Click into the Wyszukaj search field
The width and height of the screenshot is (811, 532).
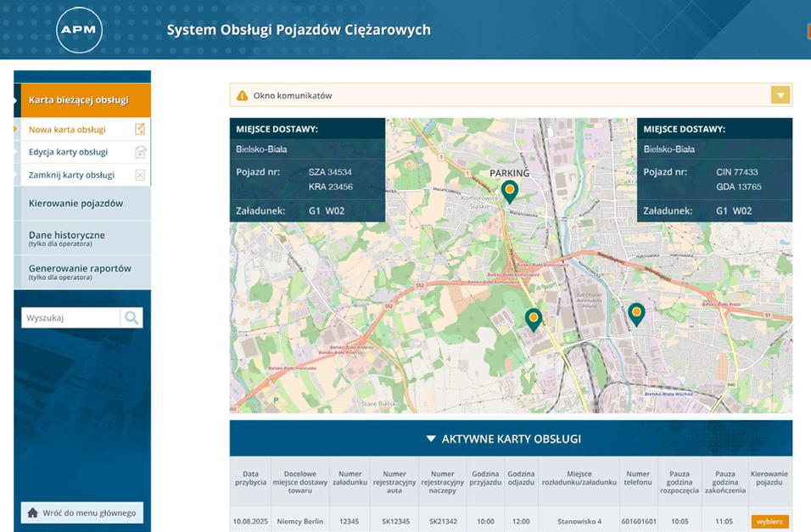(70, 318)
